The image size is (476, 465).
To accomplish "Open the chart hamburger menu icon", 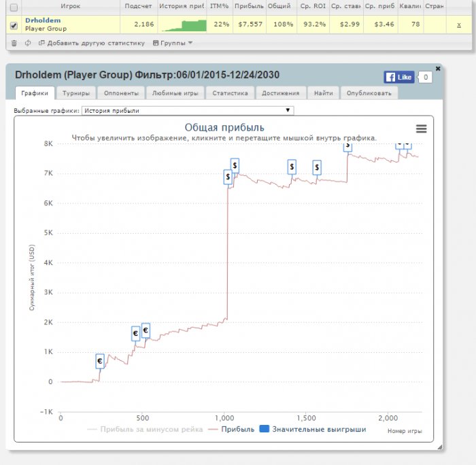I will [x=422, y=129].
